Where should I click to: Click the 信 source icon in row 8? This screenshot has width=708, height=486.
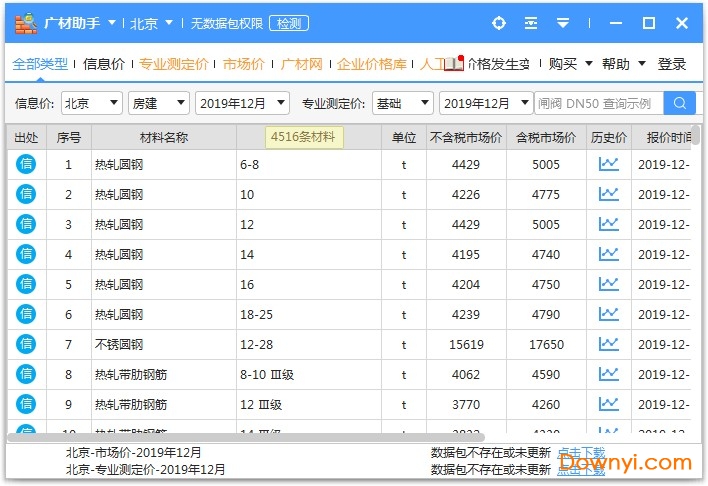(x=26, y=375)
